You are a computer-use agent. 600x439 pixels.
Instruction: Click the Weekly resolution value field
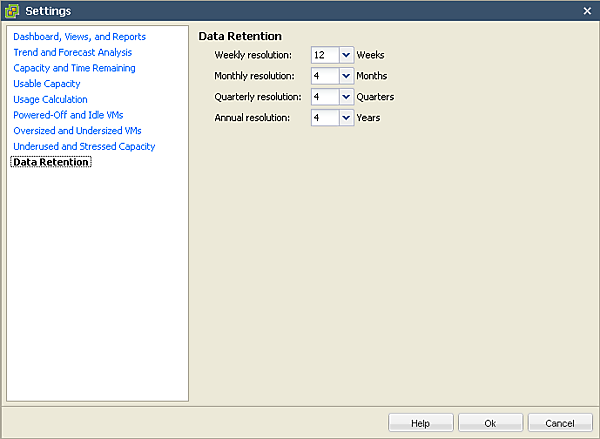coord(325,55)
